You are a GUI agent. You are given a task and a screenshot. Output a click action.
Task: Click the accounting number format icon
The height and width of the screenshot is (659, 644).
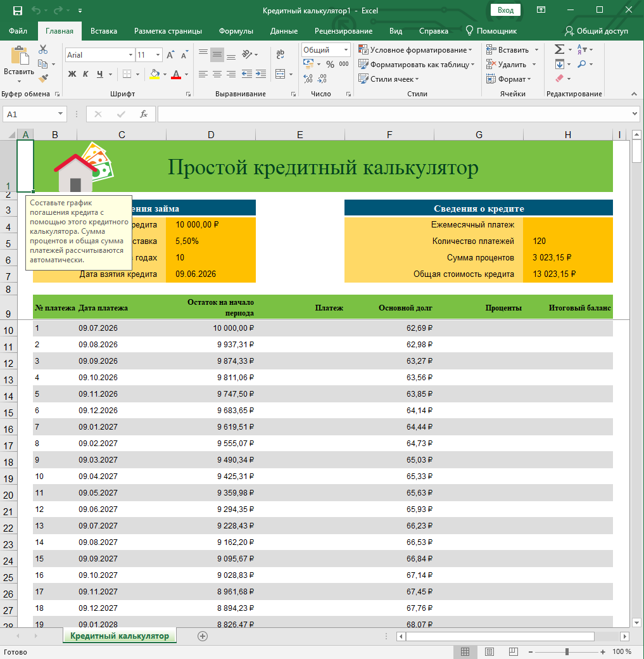(x=308, y=64)
